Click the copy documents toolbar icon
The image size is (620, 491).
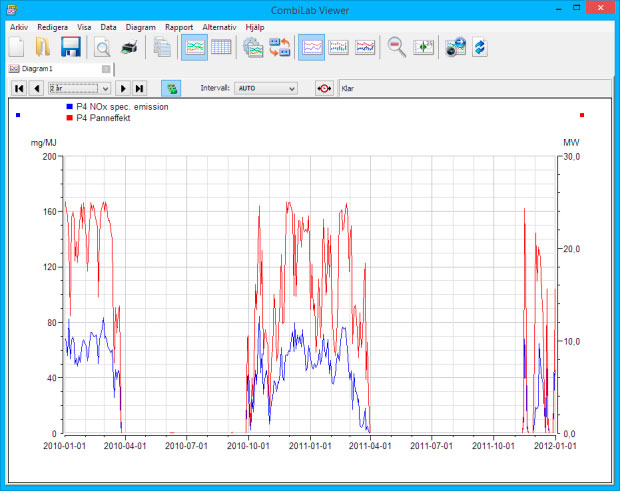pyautogui.click(x=162, y=47)
